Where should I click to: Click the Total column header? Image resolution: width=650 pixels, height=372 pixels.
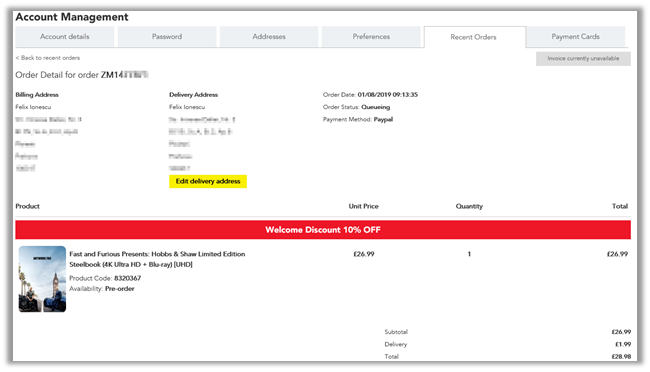(x=620, y=206)
